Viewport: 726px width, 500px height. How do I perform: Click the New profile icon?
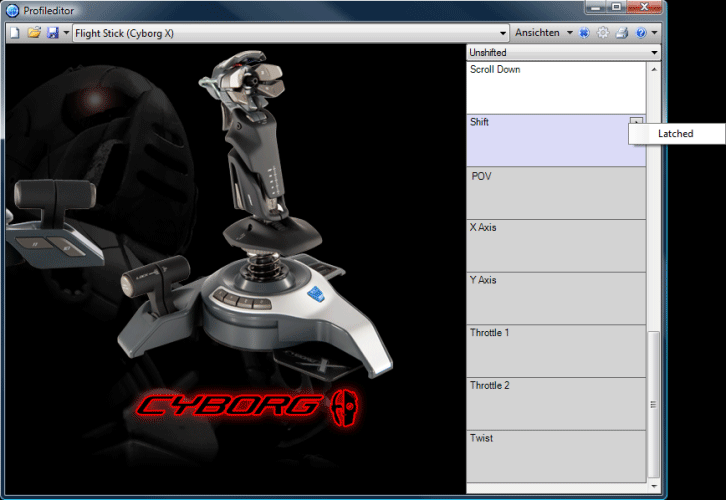pos(15,33)
